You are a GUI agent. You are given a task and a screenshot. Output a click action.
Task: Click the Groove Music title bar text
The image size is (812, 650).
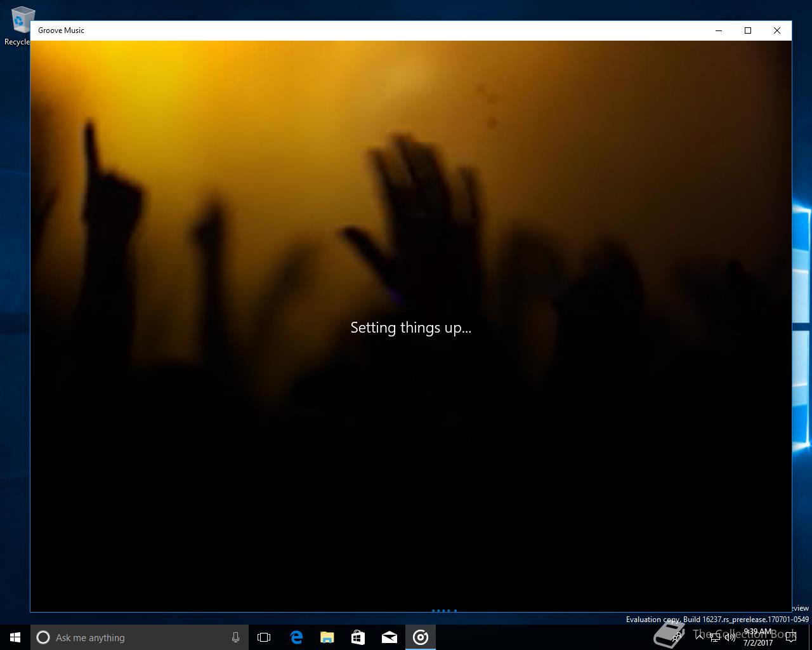tap(61, 30)
